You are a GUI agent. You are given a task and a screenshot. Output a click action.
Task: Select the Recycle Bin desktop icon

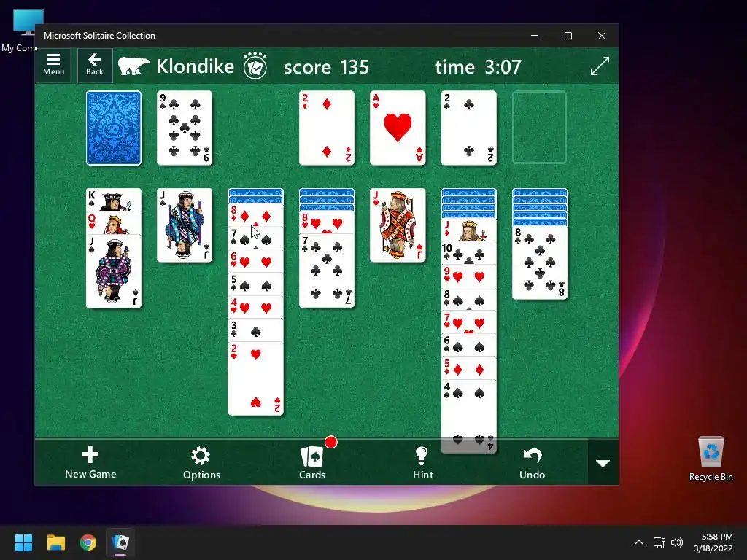pyautogui.click(x=711, y=459)
